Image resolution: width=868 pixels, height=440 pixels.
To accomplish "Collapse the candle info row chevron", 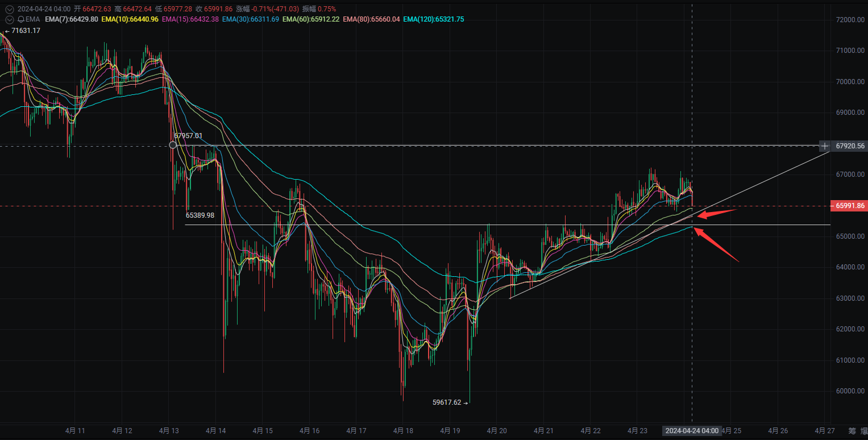I will coord(9,9).
